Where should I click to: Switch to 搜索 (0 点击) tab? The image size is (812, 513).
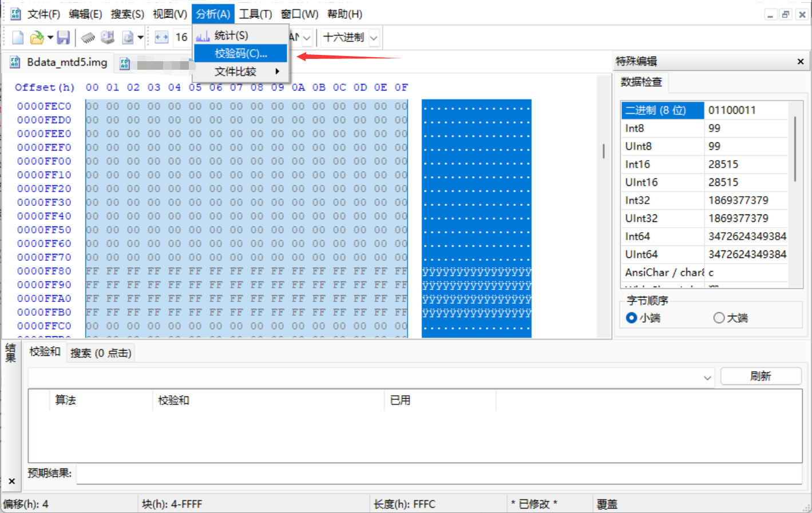pyautogui.click(x=101, y=353)
